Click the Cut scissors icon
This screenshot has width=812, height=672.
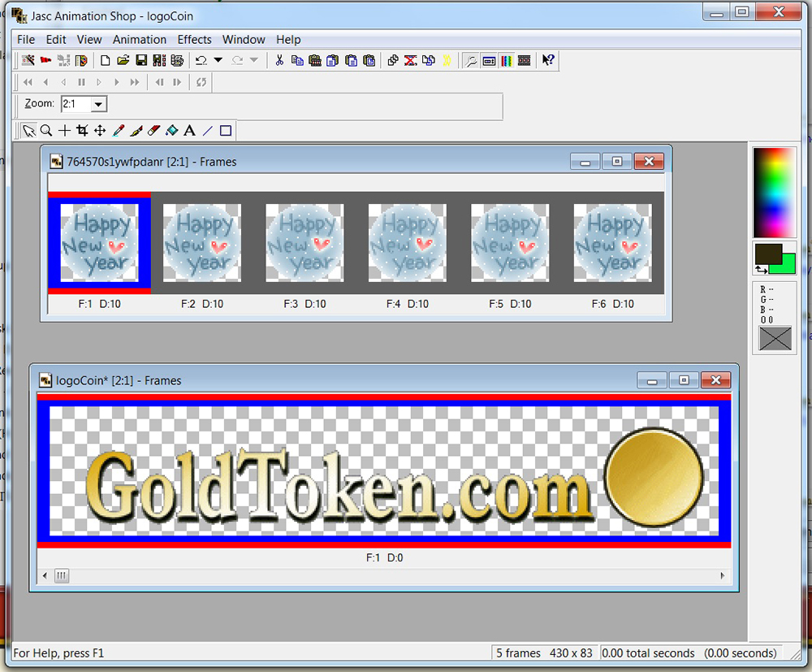point(279,60)
